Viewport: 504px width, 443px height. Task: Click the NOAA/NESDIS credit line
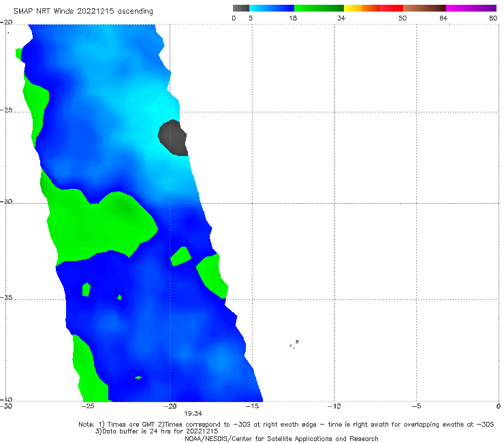(281, 439)
